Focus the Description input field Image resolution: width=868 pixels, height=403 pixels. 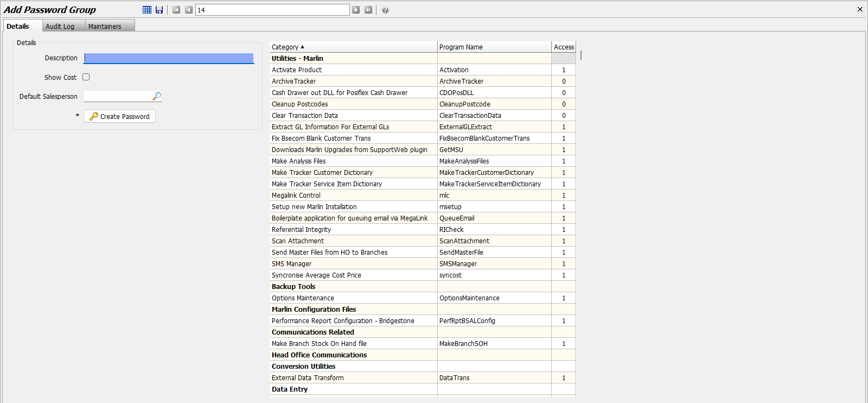pyautogui.click(x=169, y=58)
